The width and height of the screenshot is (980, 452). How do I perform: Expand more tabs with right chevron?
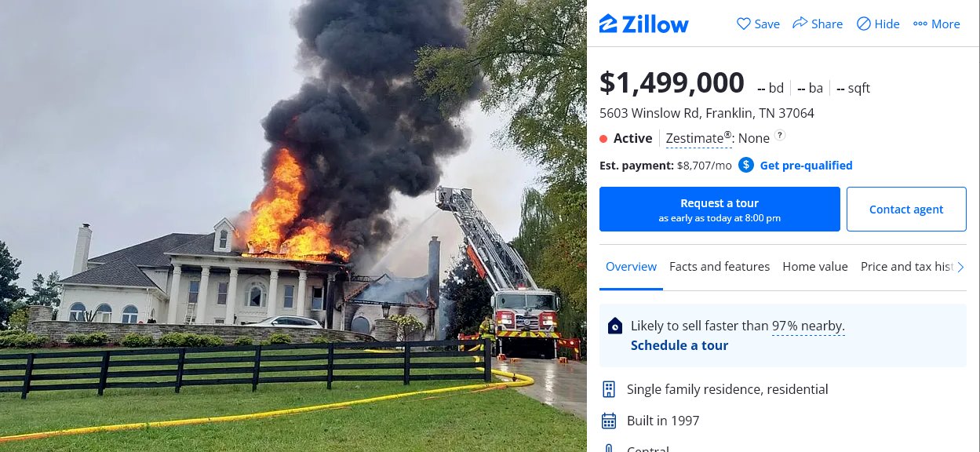point(960,267)
